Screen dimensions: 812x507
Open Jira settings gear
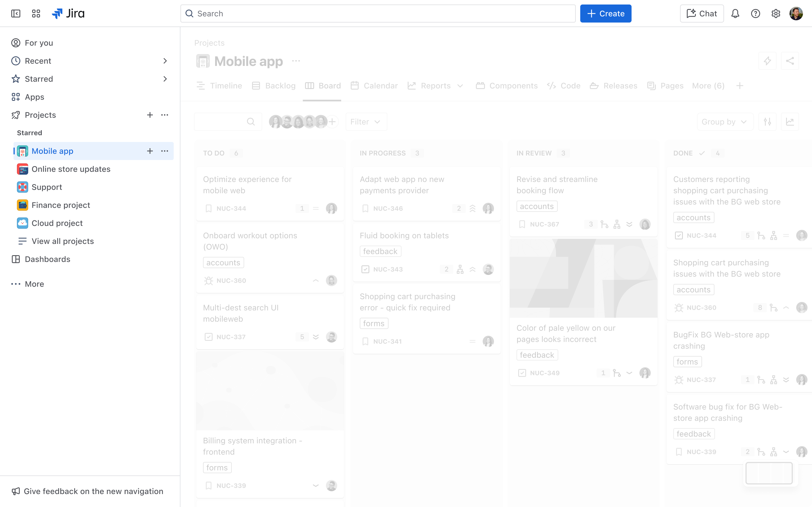(x=776, y=14)
